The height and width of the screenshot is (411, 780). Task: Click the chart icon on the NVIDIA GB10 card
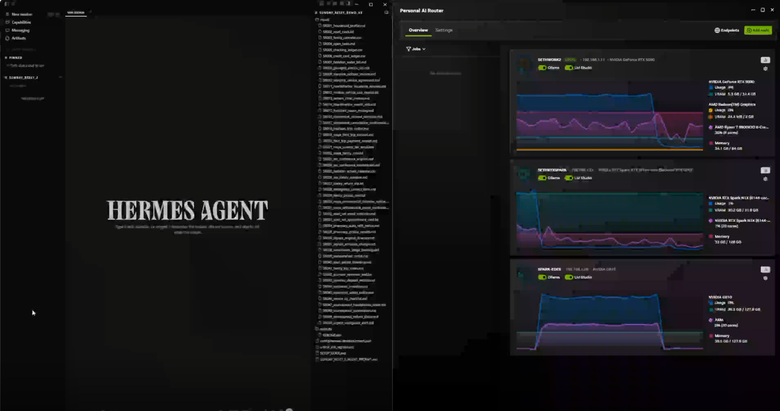765,270
